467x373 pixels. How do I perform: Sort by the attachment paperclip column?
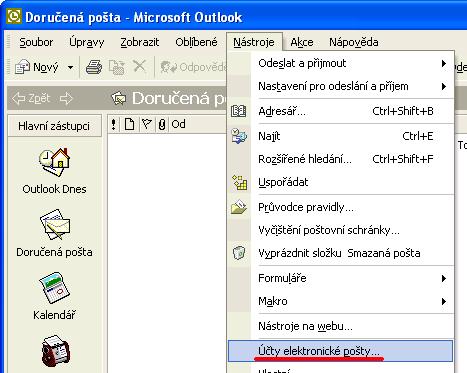pos(162,125)
